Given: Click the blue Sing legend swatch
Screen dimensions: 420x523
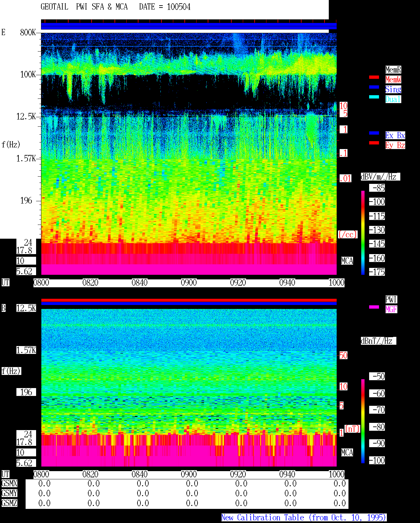Looking at the screenshot, I should pos(374,87).
